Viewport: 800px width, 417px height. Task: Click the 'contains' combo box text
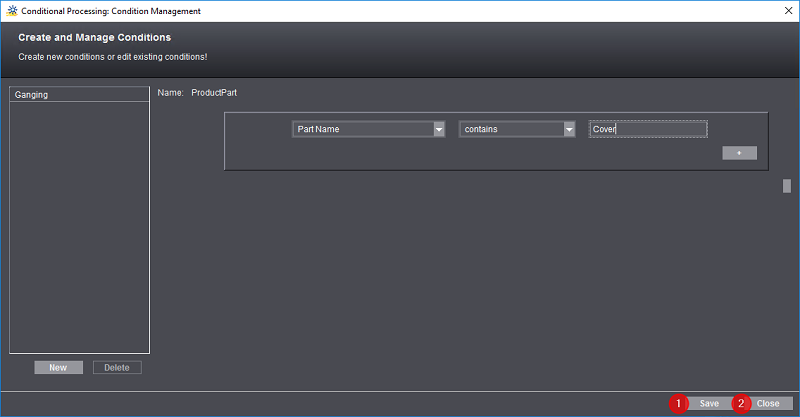coord(510,129)
